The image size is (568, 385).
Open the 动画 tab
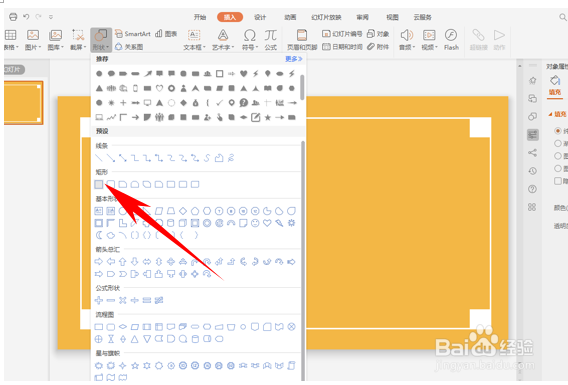click(x=290, y=17)
